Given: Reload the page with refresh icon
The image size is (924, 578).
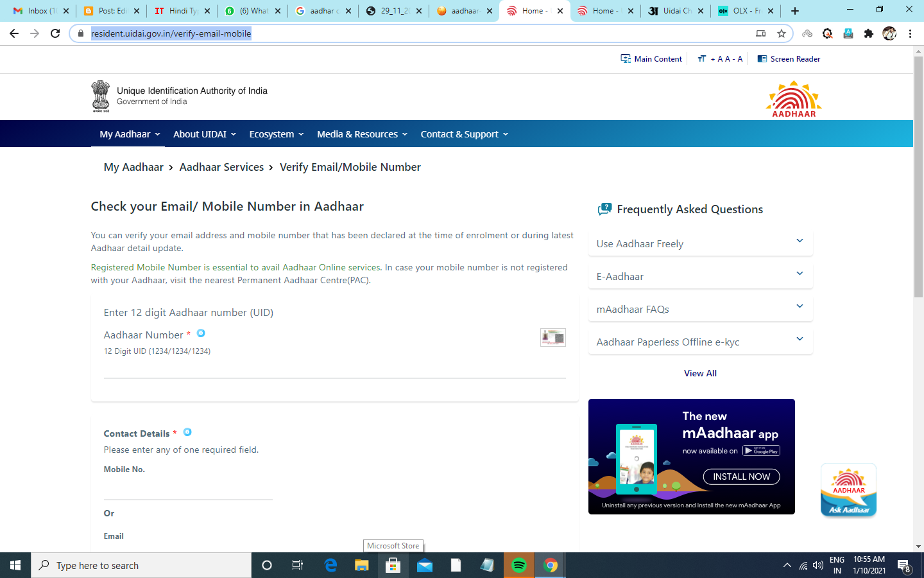Looking at the screenshot, I should click(55, 33).
